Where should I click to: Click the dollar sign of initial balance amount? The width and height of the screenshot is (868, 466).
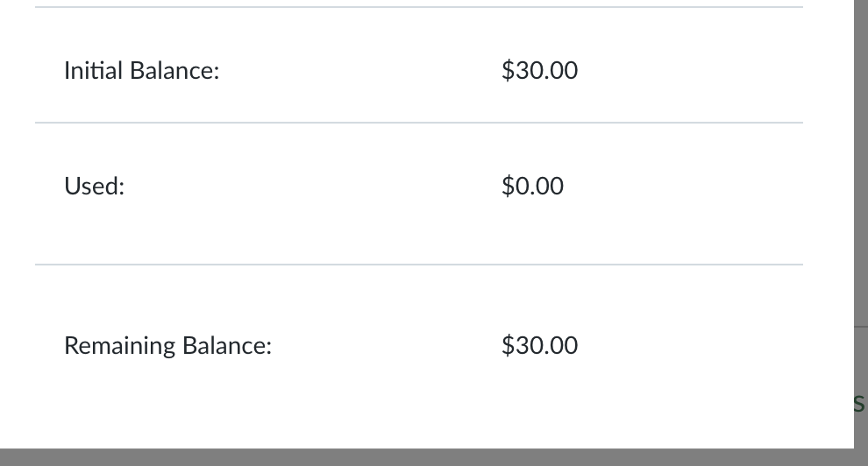tap(508, 71)
